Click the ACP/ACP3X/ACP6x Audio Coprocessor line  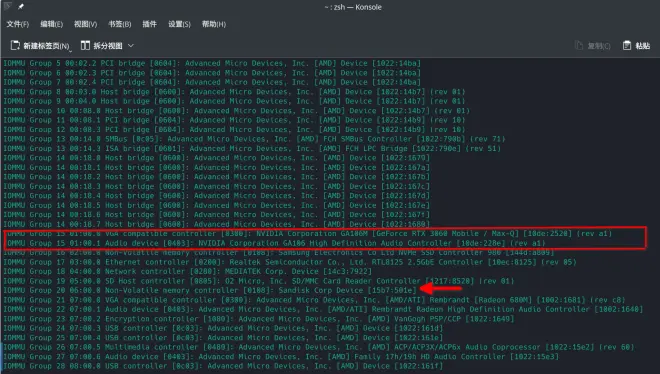click(319, 347)
